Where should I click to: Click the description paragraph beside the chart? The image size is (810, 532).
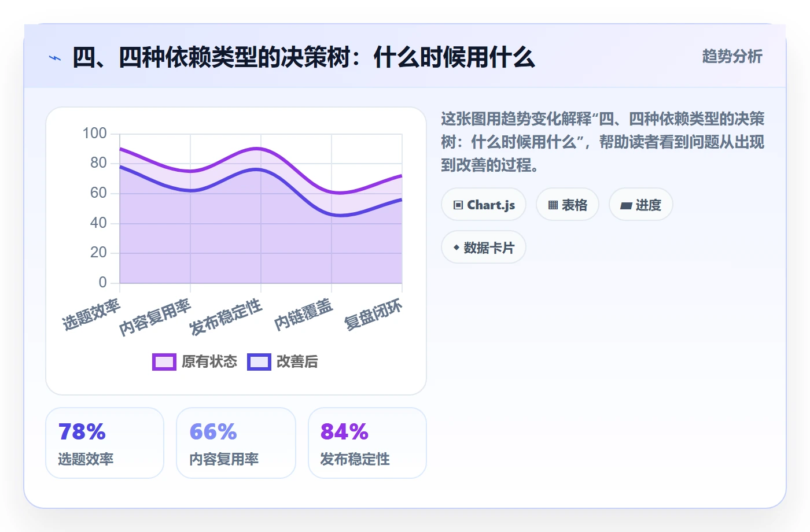click(x=602, y=142)
